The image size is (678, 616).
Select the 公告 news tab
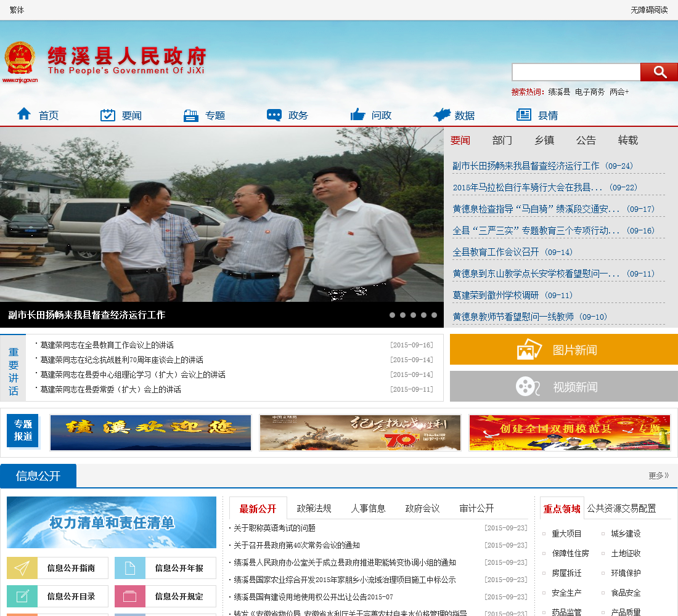click(x=586, y=140)
